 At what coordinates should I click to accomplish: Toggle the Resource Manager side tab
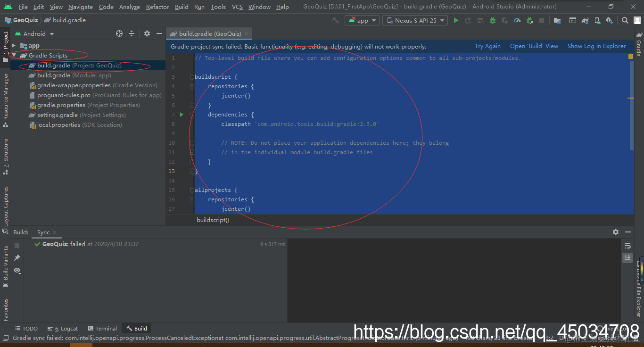pos(5,100)
